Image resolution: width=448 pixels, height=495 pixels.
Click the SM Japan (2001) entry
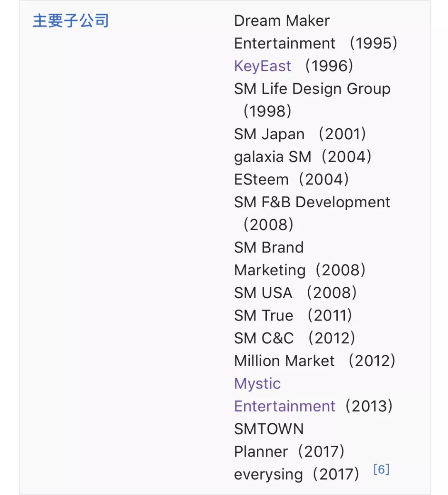pyautogui.click(x=300, y=134)
